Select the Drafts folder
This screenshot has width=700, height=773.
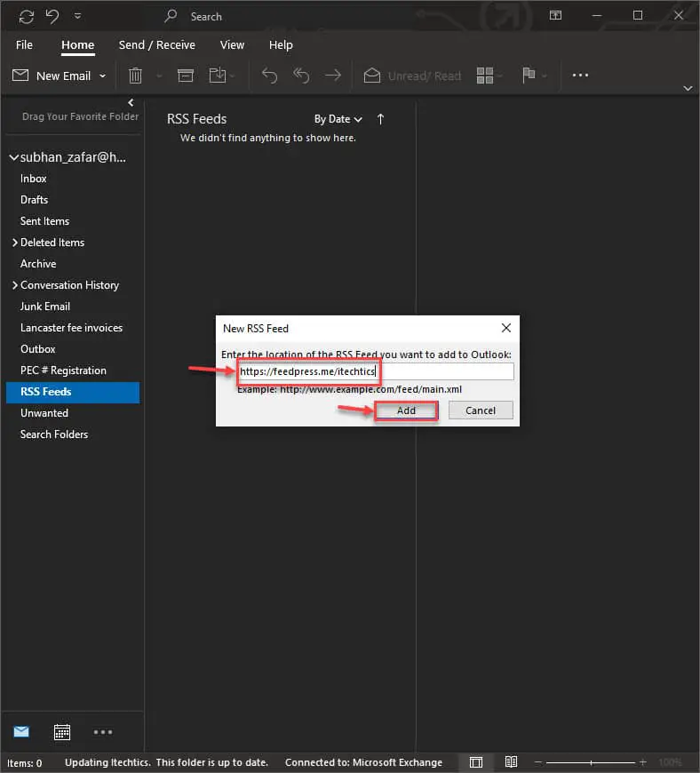pyautogui.click(x=34, y=200)
